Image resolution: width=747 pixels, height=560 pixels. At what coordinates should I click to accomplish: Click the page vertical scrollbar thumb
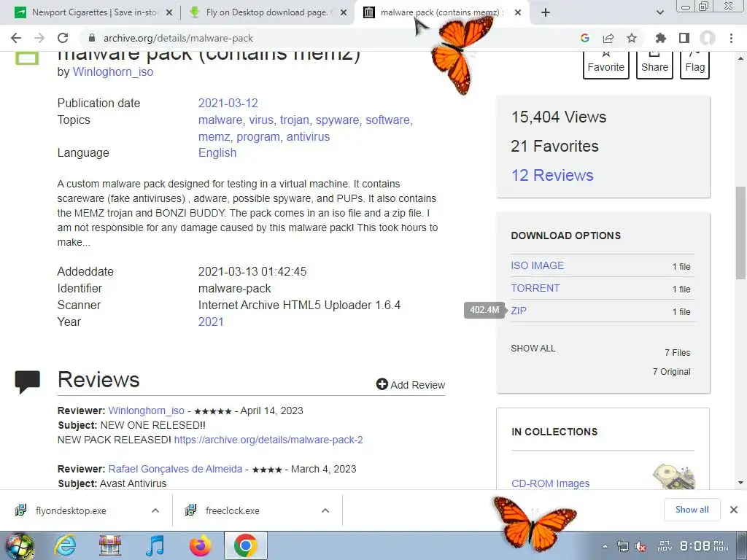[x=740, y=233]
